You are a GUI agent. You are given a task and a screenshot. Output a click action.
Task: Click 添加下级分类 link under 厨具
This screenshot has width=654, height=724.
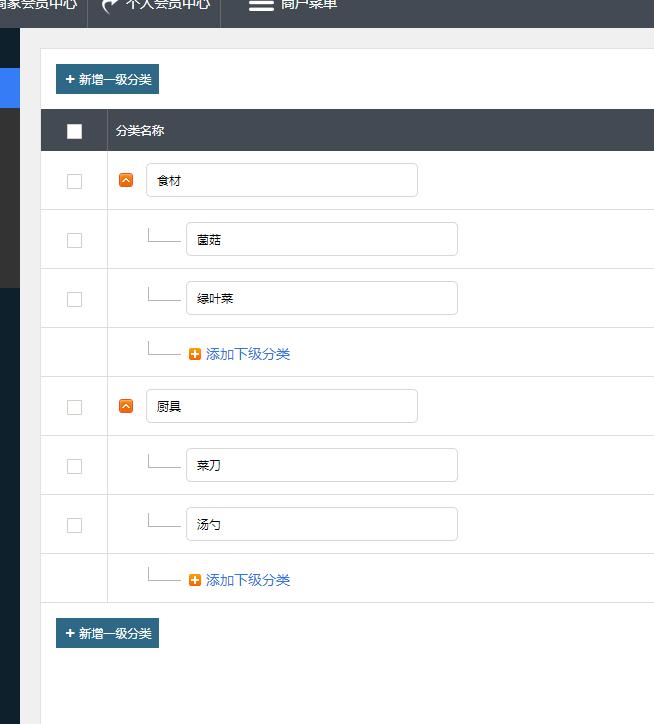248,580
